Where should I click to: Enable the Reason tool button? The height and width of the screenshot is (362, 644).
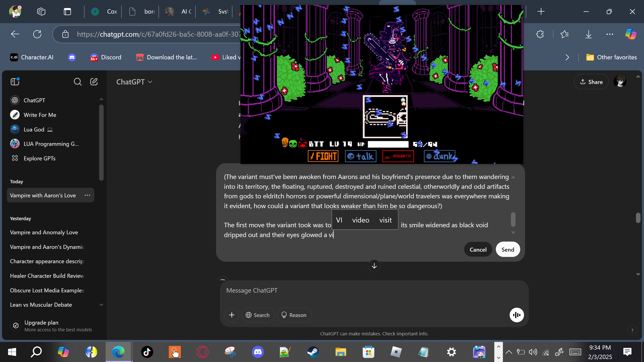[294, 315]
